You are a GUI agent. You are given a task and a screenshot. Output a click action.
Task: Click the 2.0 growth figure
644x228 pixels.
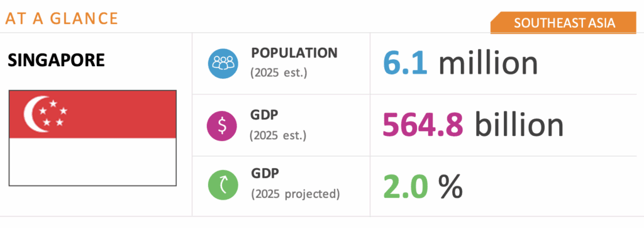click(x=406, y=186)
